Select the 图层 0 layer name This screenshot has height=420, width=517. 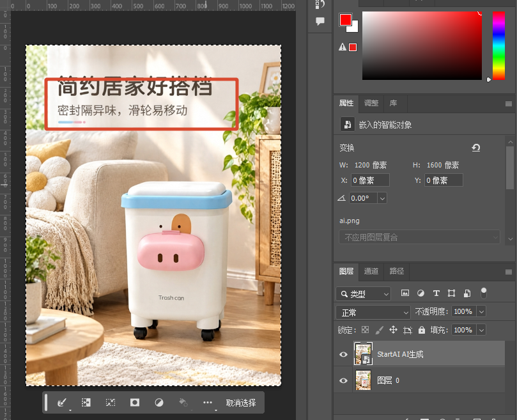tap(388, 380)
